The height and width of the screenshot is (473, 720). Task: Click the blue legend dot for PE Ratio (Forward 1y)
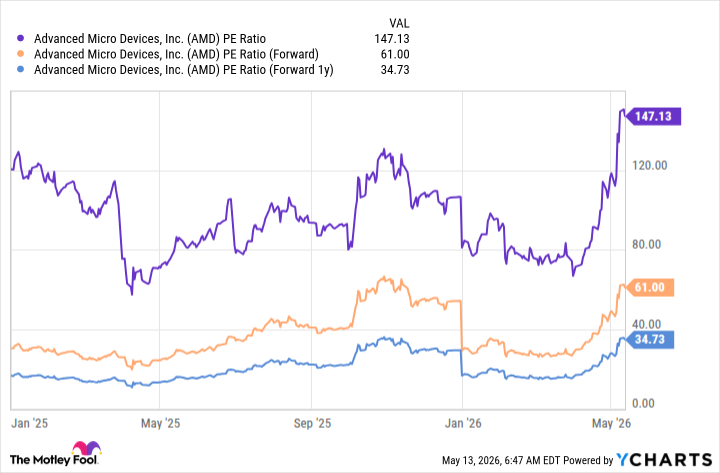(x=20, y=70)
